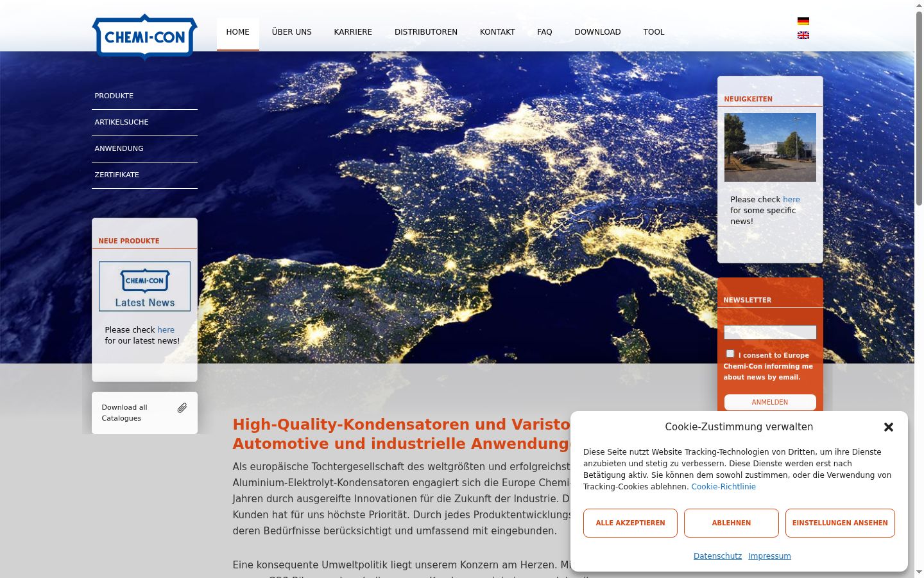Open DISTRIBUTOREN in the top navigation

coord(426,32)
